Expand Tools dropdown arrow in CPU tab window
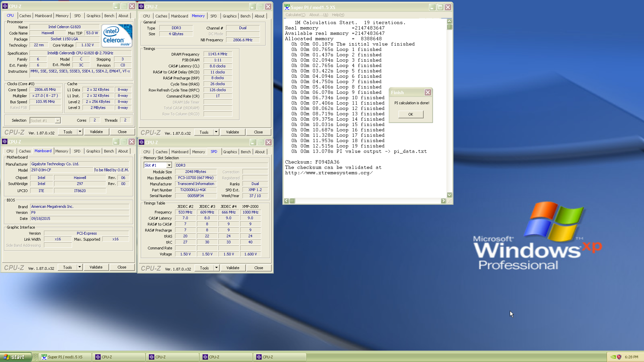This screenshot has height=362, width=644. (80, 132)
